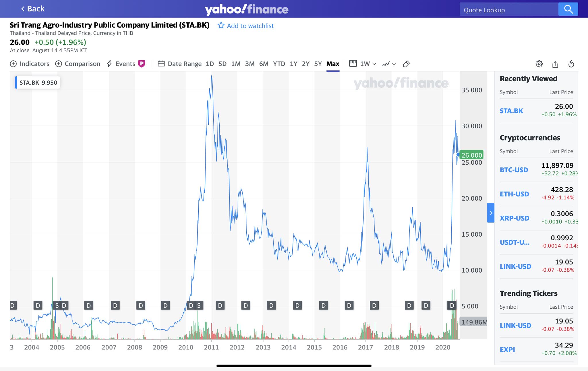Click the reset chart icon
Image resolution: width=588 pixels, height=371 pixels.
click(571, 64)
